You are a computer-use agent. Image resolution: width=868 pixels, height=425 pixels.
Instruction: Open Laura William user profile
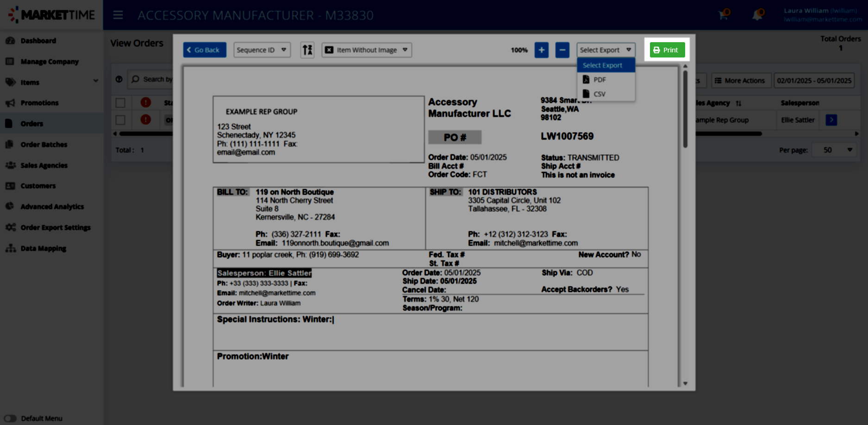coord(822,15)
